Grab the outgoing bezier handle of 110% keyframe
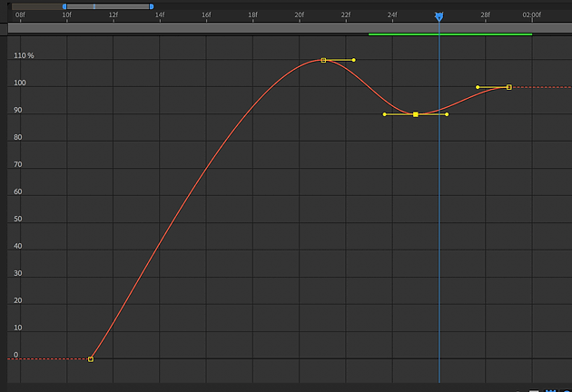Viewport: 572px width, 392px height. tap(354, 60)
